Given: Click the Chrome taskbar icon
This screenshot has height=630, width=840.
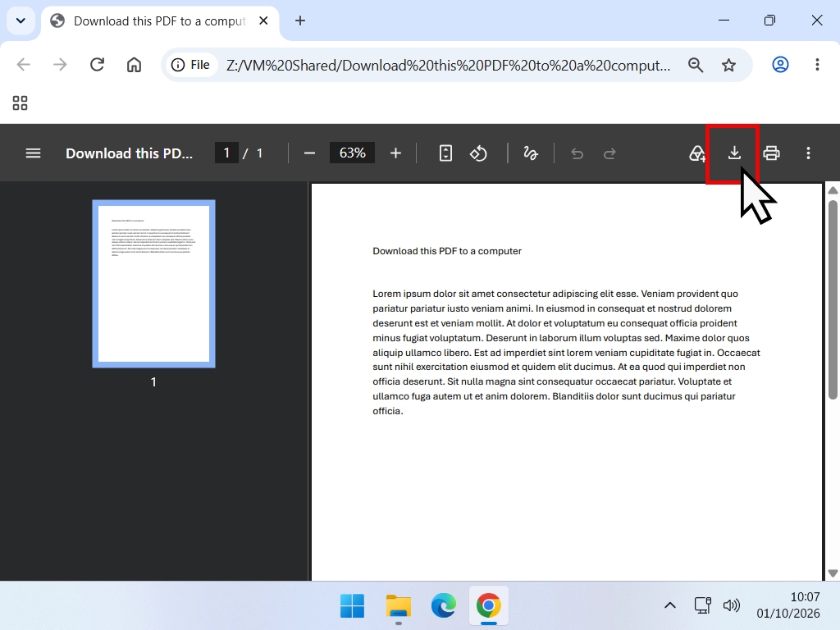Looking at the screenshot, I should pyautogui.click(x=489, y=606).
